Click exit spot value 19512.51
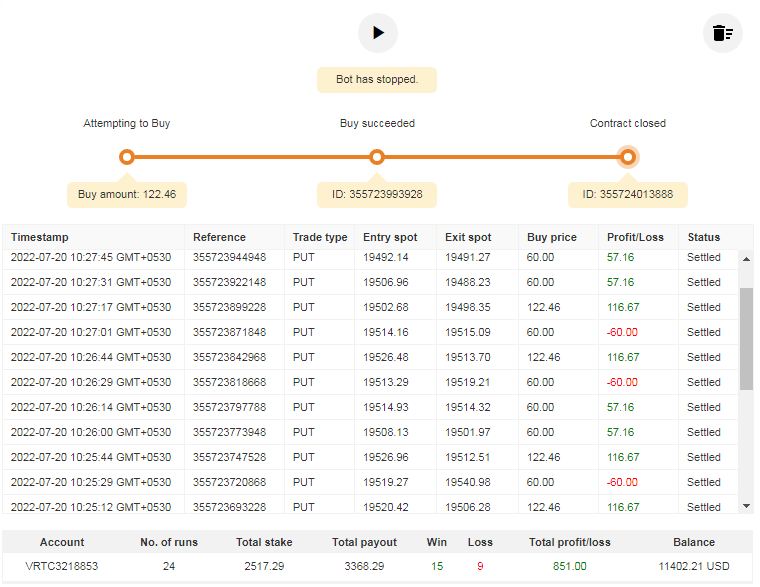 coord(468,457)
